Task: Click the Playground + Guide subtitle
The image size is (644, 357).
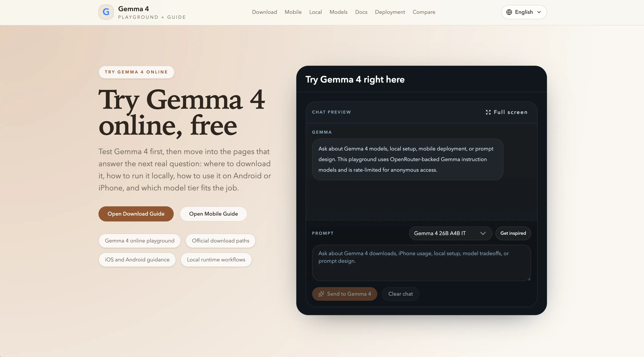Action: point(152,17)
